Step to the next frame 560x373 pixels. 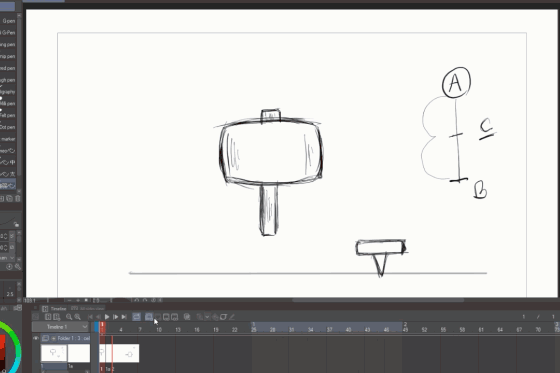coord(115,317)
